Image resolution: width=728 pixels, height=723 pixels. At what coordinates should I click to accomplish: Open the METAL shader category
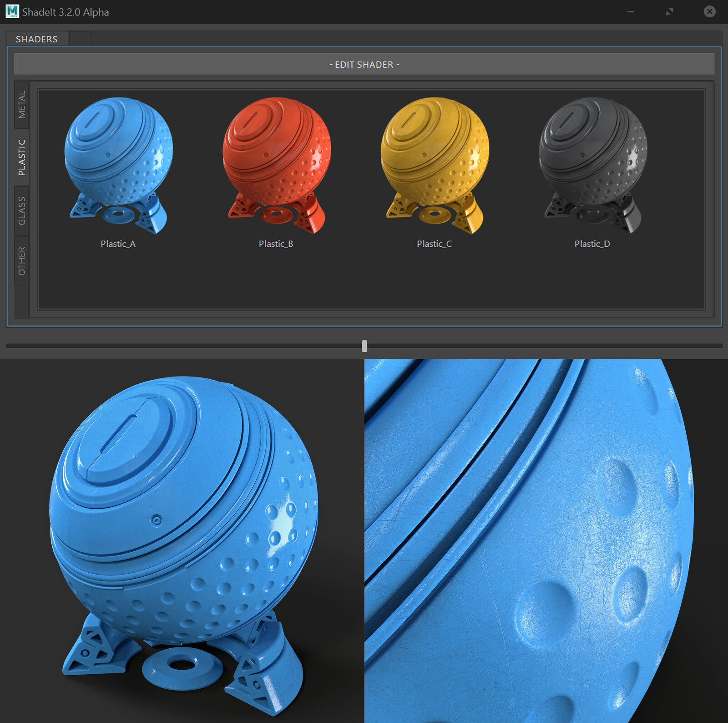tap(22, 104)
